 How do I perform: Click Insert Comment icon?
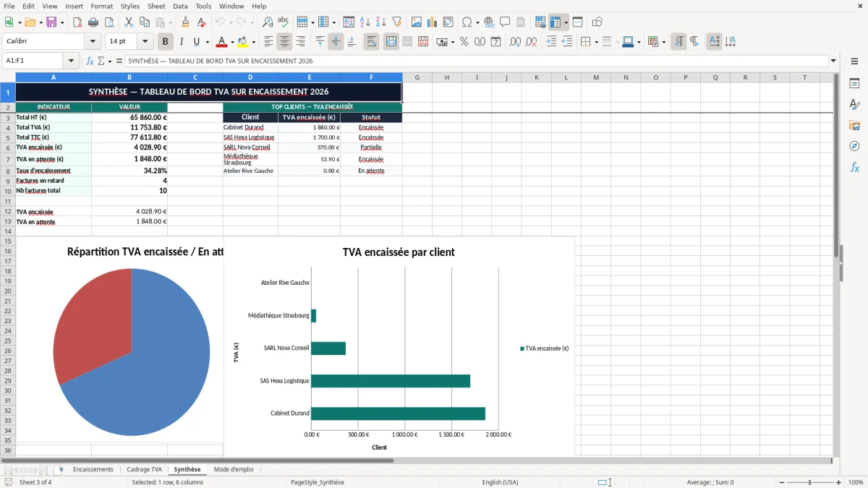[505, 22]
